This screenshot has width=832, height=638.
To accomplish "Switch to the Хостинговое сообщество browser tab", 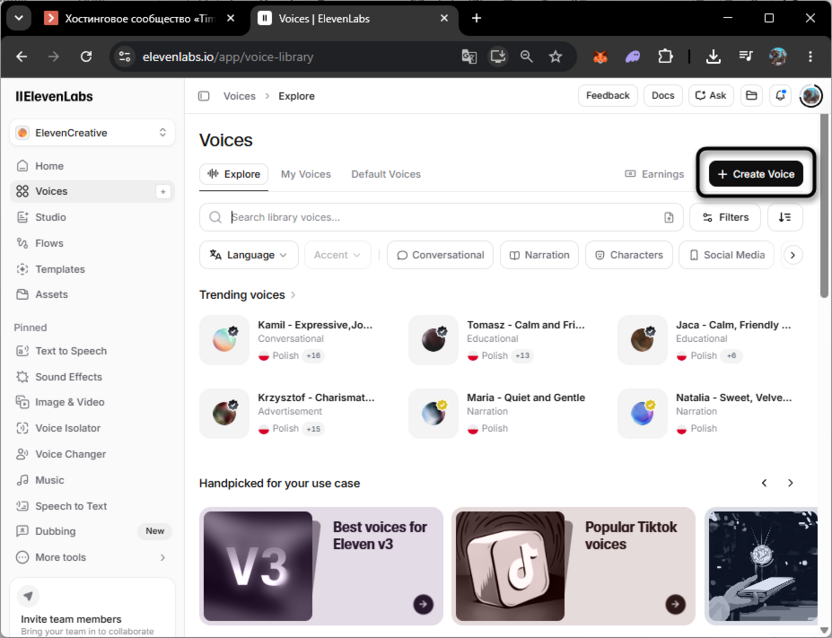I will tap(140, 19).
